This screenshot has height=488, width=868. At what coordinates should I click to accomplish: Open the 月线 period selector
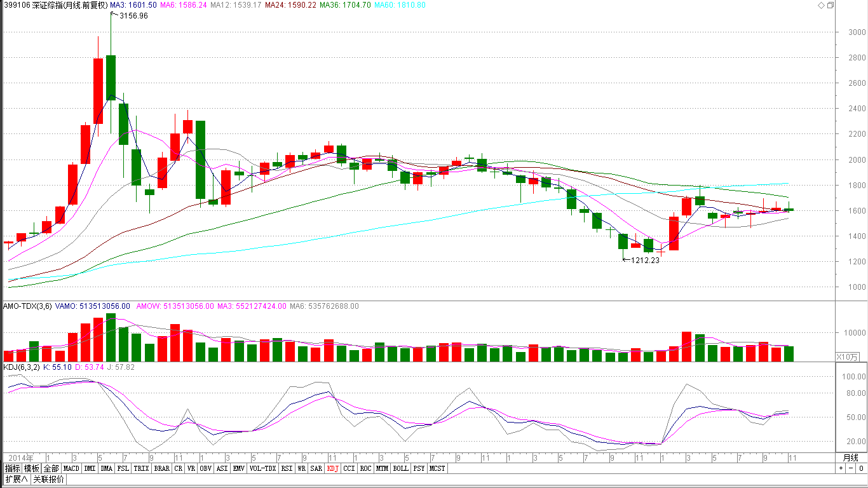(x=850, y=457)
